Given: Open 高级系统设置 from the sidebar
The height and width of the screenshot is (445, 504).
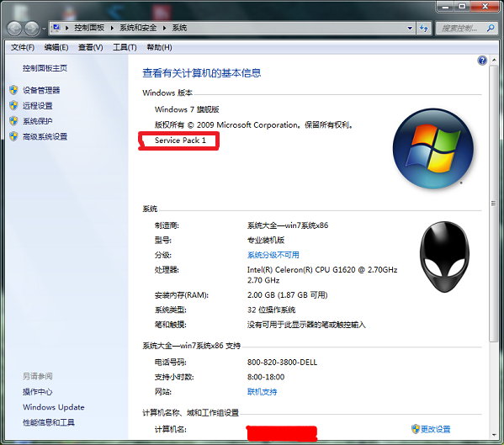Looking at the screenshot, I should tap(45, 136).
